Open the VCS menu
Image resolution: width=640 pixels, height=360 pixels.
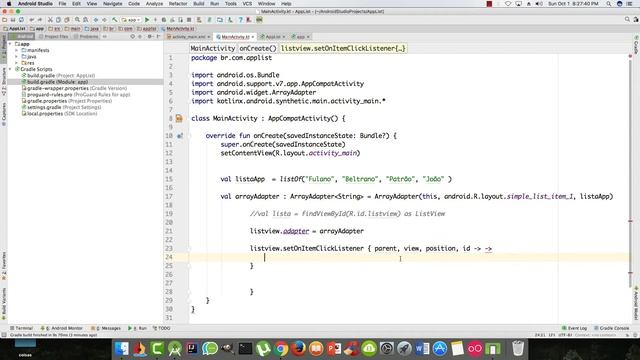pyautogui.click(x=247, y=4)
